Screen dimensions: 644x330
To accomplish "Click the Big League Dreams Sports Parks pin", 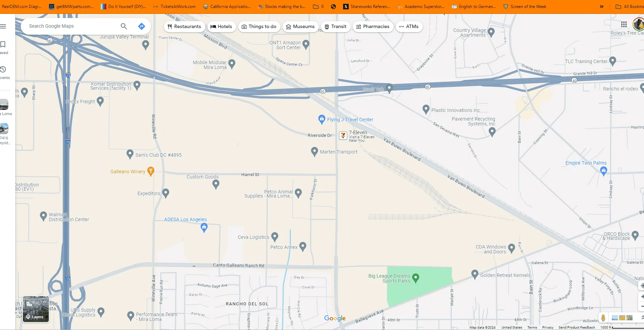I will pyautogui.click(x=416, y=278).
